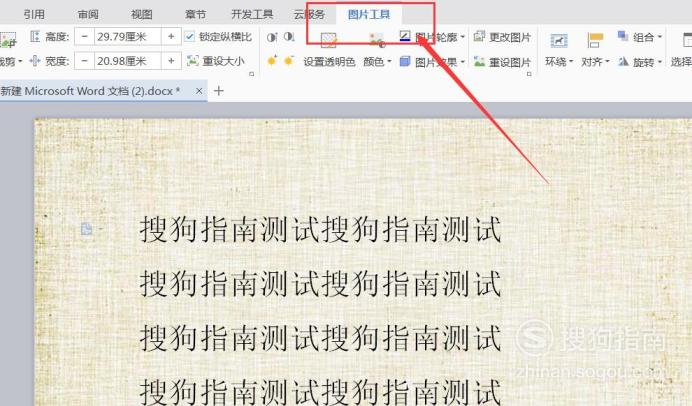Click the 选择 pane icon

687,40
